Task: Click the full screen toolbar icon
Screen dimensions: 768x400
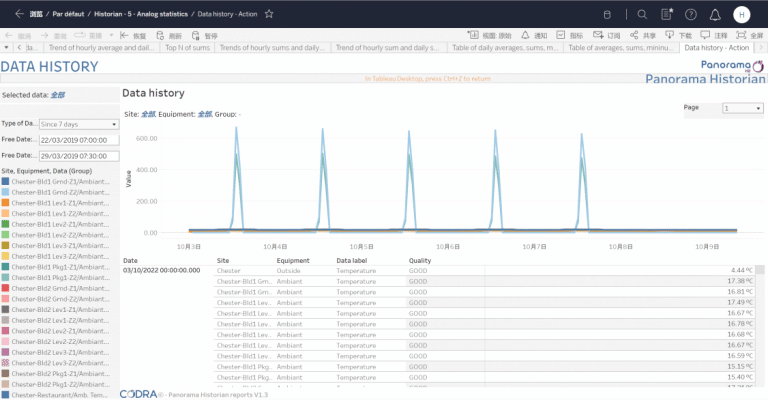Action: (x=750, y=34)
